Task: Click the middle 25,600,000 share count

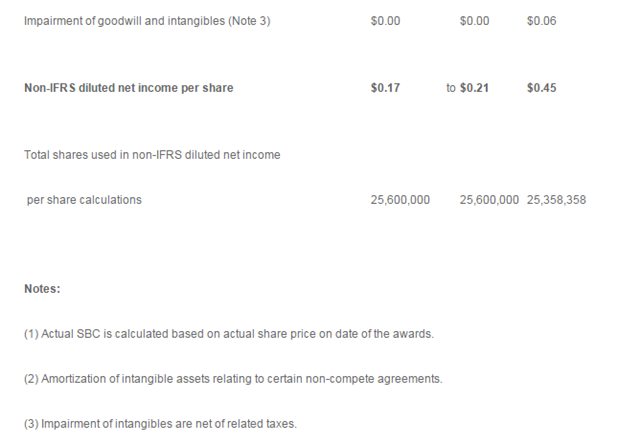Action: click(x=489, y=200)
